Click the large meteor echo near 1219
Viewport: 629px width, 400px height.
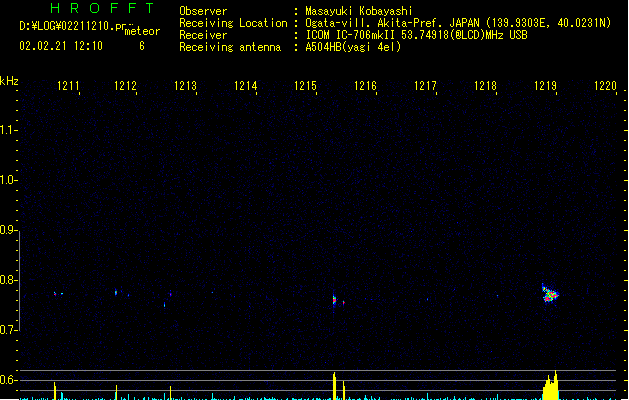(550, 294)
